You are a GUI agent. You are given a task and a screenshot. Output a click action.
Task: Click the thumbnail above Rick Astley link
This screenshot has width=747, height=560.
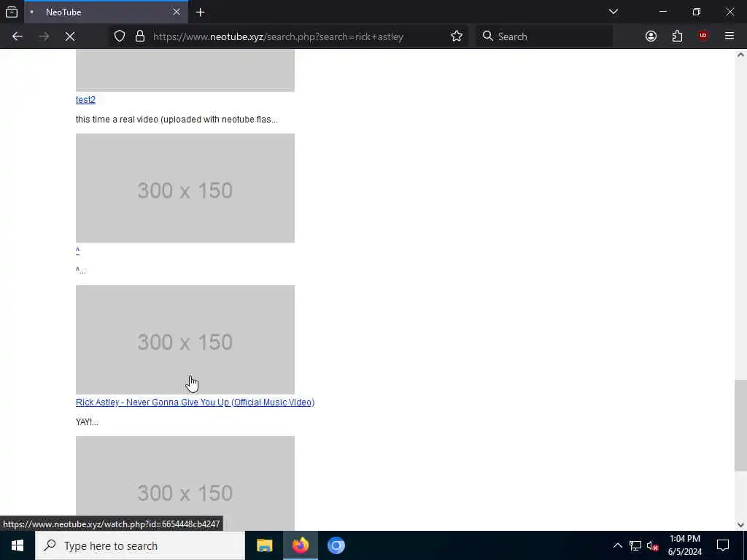185,340
